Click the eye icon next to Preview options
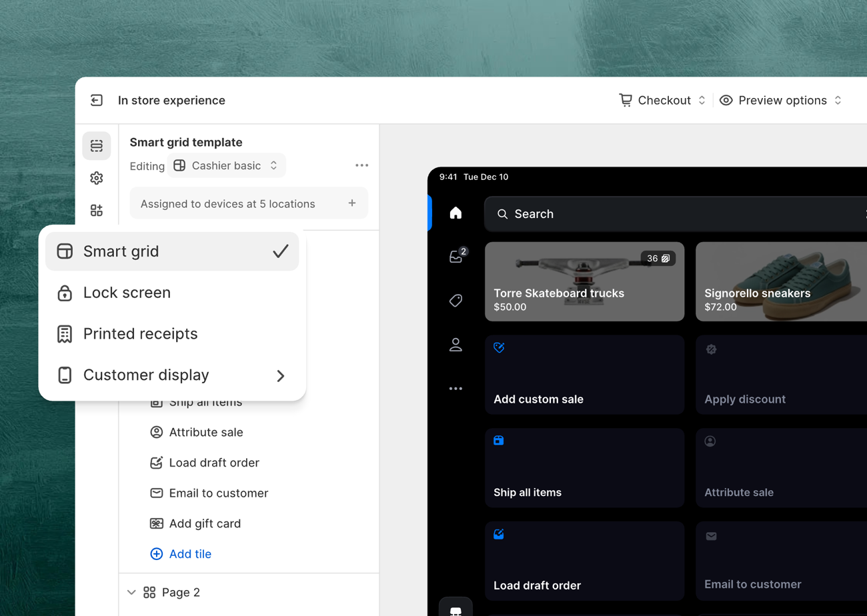The height and width of the screenshot is (616, 867). (726, 100)
